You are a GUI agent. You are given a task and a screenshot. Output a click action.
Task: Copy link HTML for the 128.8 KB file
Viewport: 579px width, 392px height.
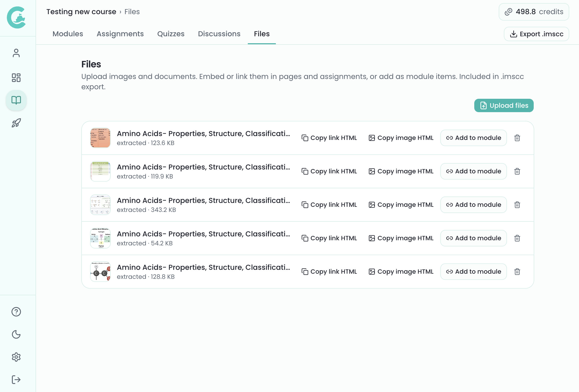(x=329, y=272)
